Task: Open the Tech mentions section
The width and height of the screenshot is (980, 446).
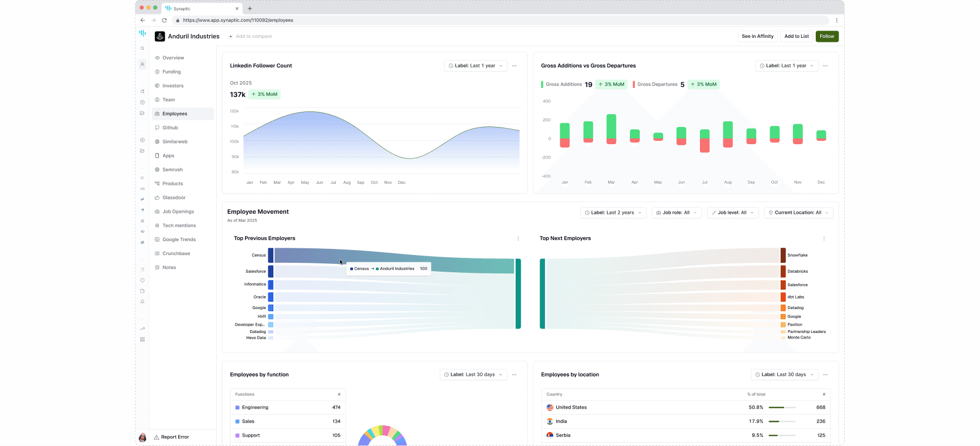Action: point(183,226)
